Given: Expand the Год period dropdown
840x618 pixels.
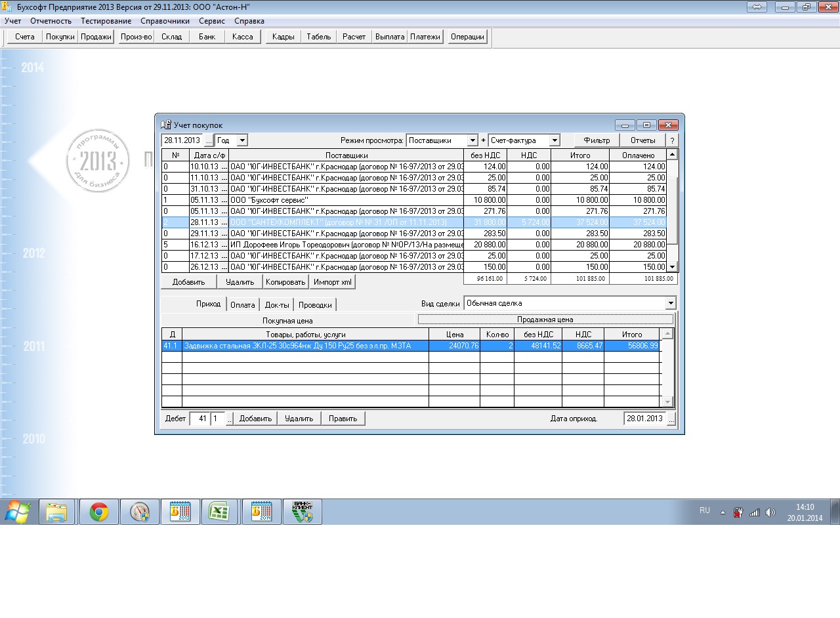Looking at the screenshot, I should [241, 140].
